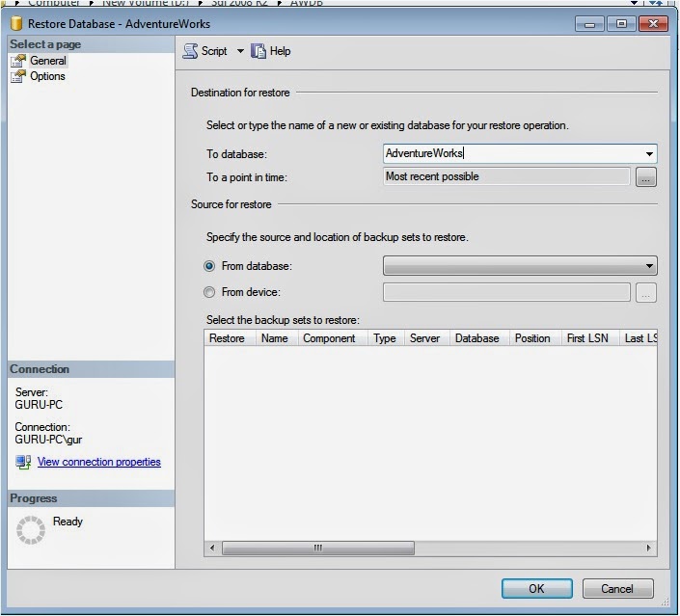This screenshot has width=680, height=616.
Task: Open the From database combo box
Action: tap(520, 266)
